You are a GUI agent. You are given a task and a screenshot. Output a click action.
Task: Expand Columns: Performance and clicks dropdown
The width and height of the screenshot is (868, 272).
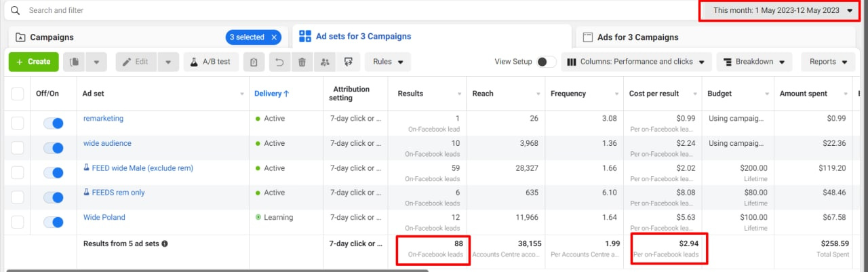click(636, 62)
